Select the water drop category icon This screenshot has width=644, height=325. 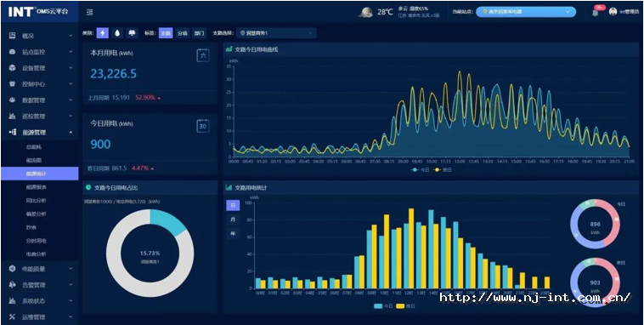pyautogui.click(x=117, y=33)
